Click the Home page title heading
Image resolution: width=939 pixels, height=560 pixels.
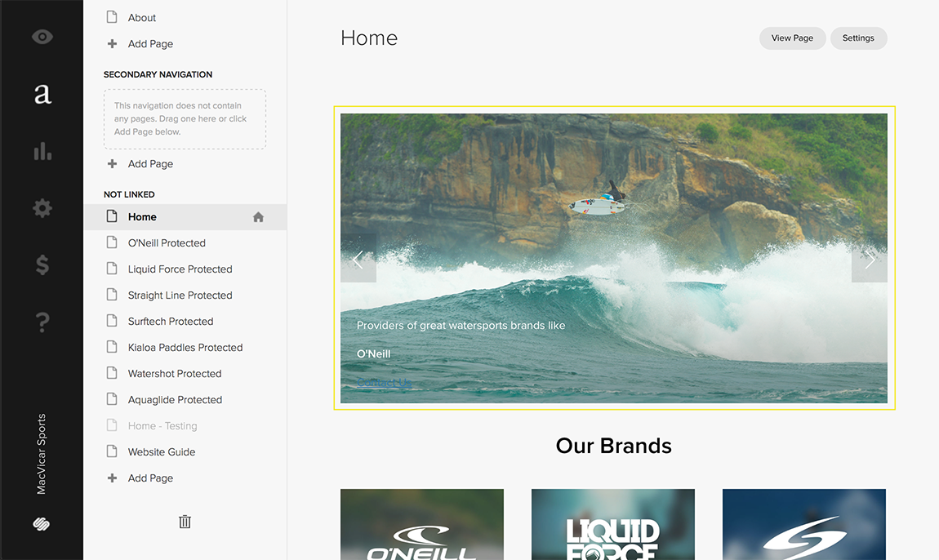[x=369, y=38]
